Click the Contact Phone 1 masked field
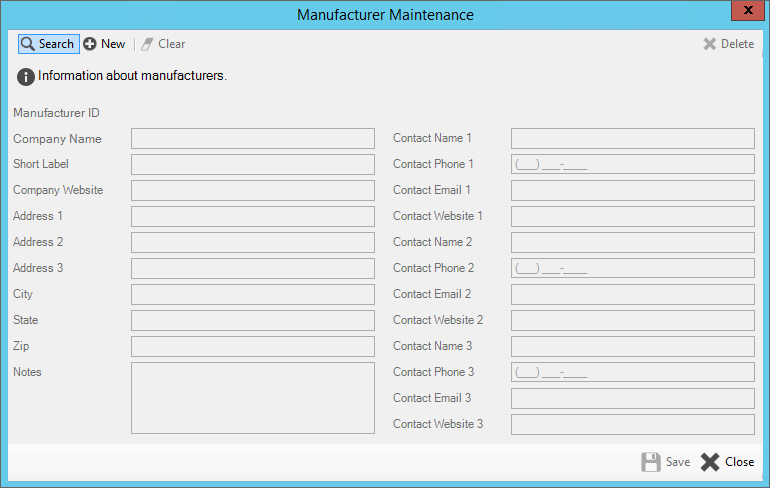This screenshot has width=770, height=488. (x=633, y=164)
